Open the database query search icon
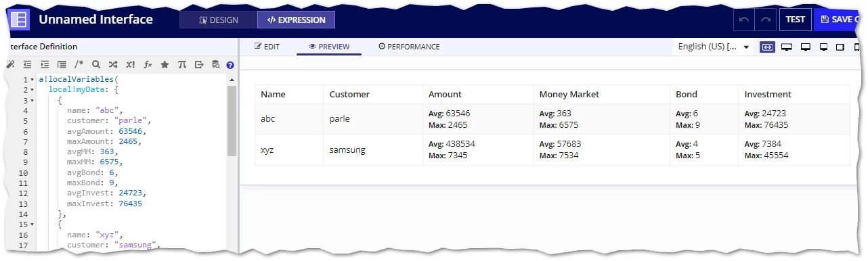Viewport: 868px width, 261px height. tap(216, 65)
